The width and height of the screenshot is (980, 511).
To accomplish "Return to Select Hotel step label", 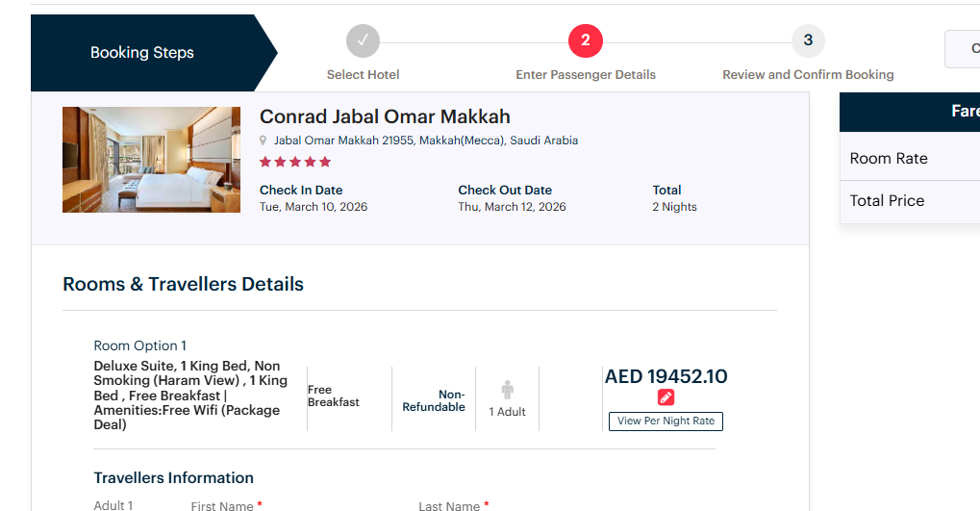I will point(364,74).
